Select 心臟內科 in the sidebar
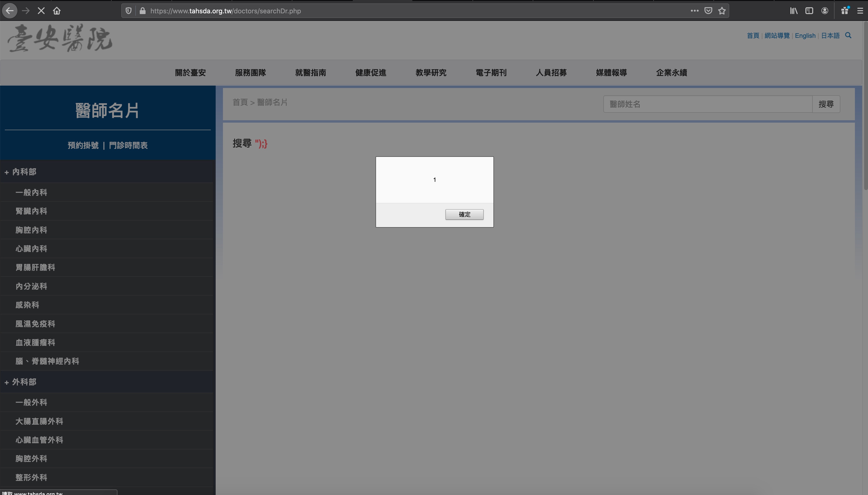Viewport: 868px width, 495px height. pos(31,249)
